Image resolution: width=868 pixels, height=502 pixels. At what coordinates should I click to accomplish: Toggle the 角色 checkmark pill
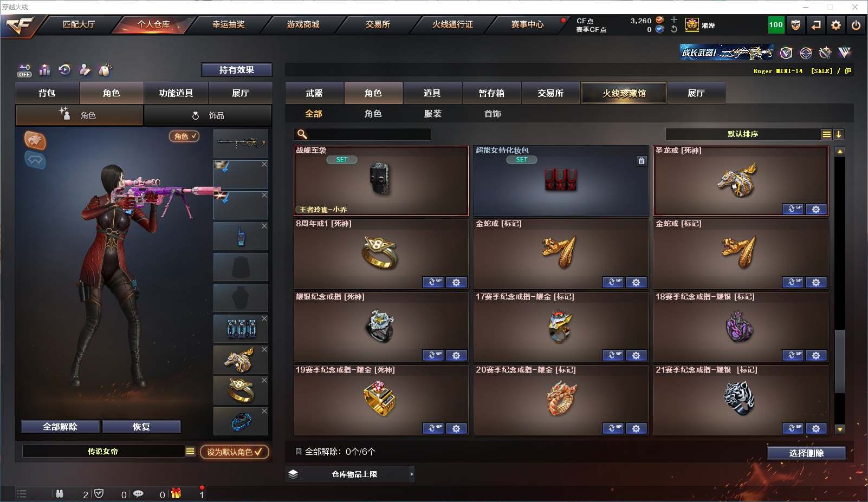click(184, 136)
